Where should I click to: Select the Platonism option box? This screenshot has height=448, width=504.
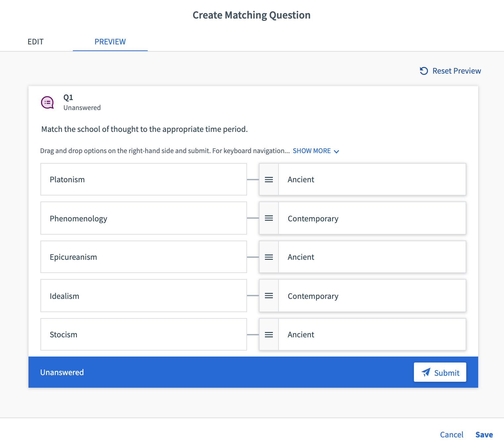pos(143,179)
